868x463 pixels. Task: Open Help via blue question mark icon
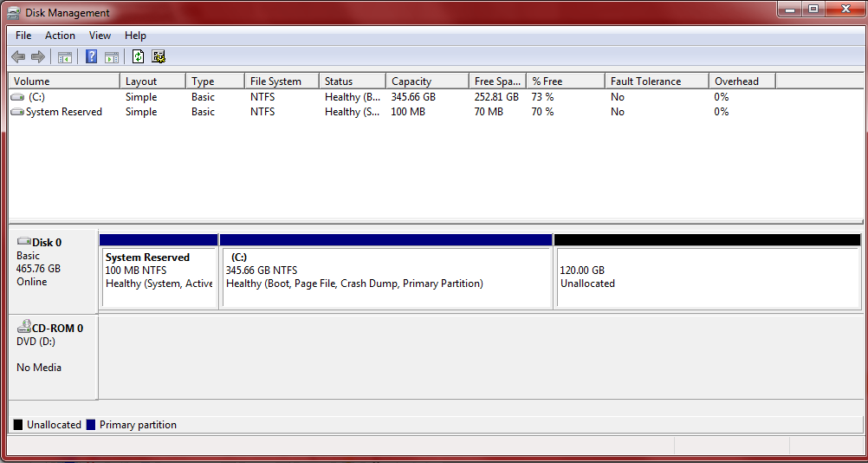click(x=91, y=56)
